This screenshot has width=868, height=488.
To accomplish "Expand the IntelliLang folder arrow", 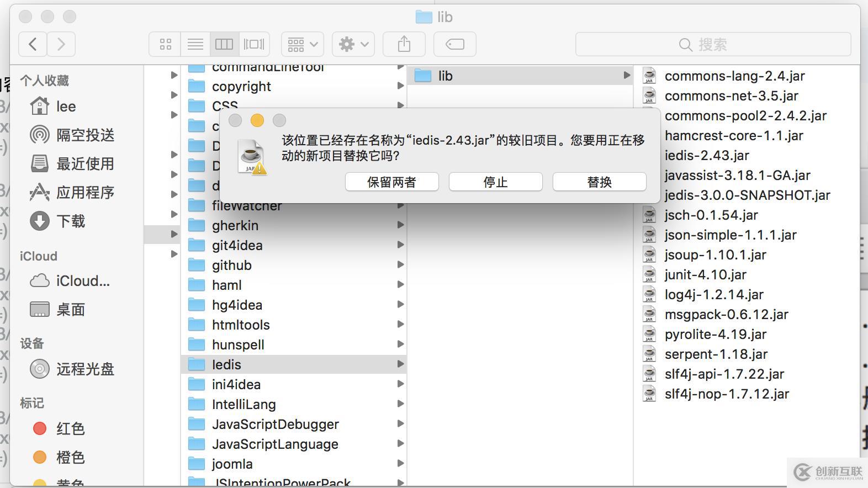I will point(400,404).
